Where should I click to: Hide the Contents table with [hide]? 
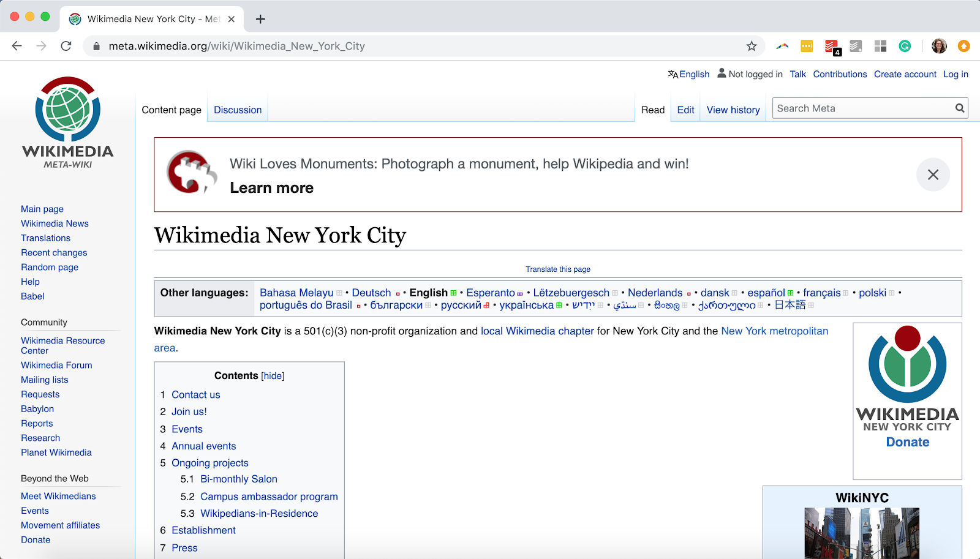tap(273, 376)
